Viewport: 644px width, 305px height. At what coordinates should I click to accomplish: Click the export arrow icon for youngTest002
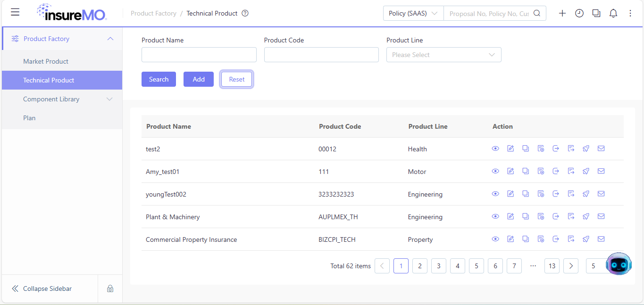(x=556, y=194)
